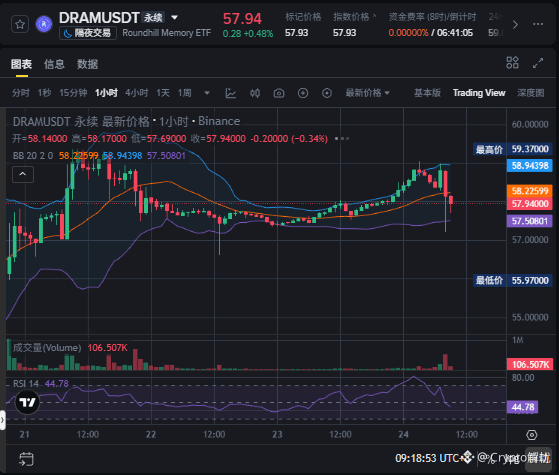This screenshot has height=475, width=559.
Task: Switch to the 数据 data tab
Action: 87,64
